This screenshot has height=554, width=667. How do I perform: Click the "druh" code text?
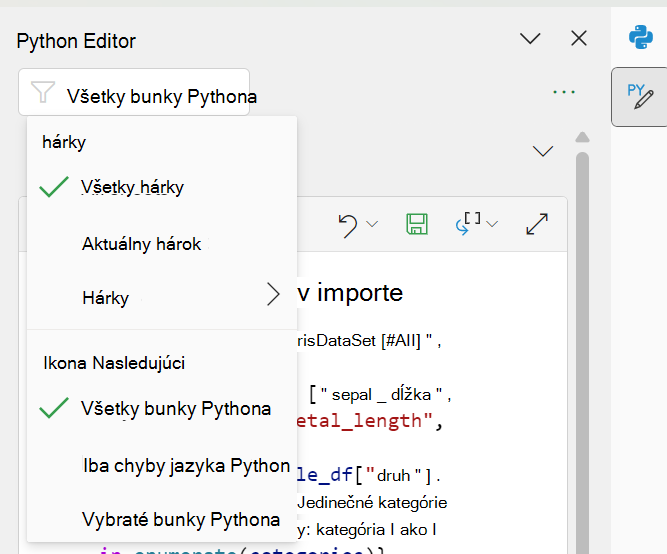coord(393,475)
